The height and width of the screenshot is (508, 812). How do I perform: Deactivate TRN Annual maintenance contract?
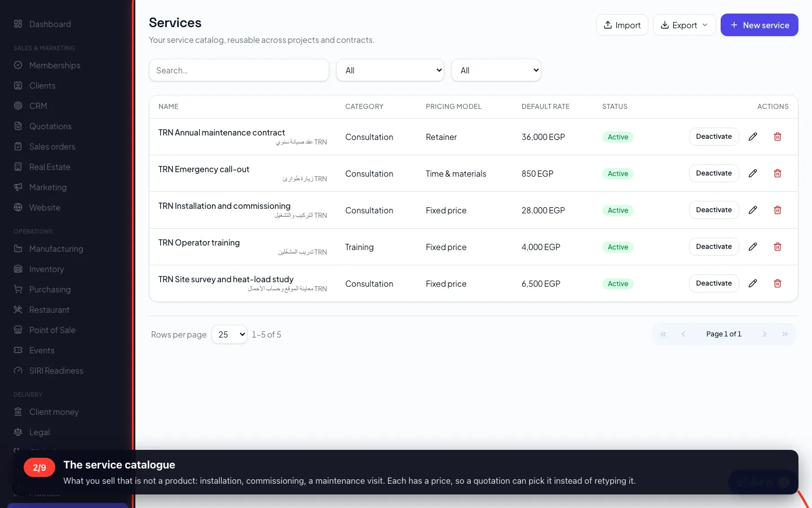click(x=714, y=137)
